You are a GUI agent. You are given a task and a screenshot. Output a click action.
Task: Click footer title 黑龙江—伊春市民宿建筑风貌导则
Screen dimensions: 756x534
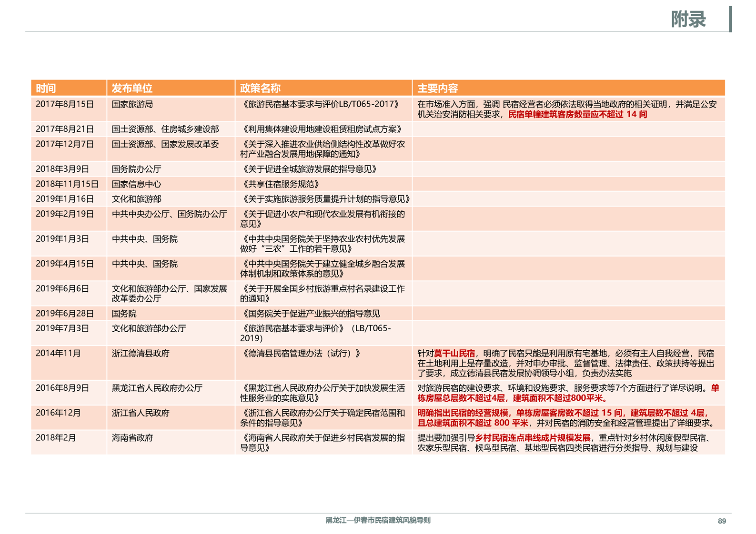378,520
